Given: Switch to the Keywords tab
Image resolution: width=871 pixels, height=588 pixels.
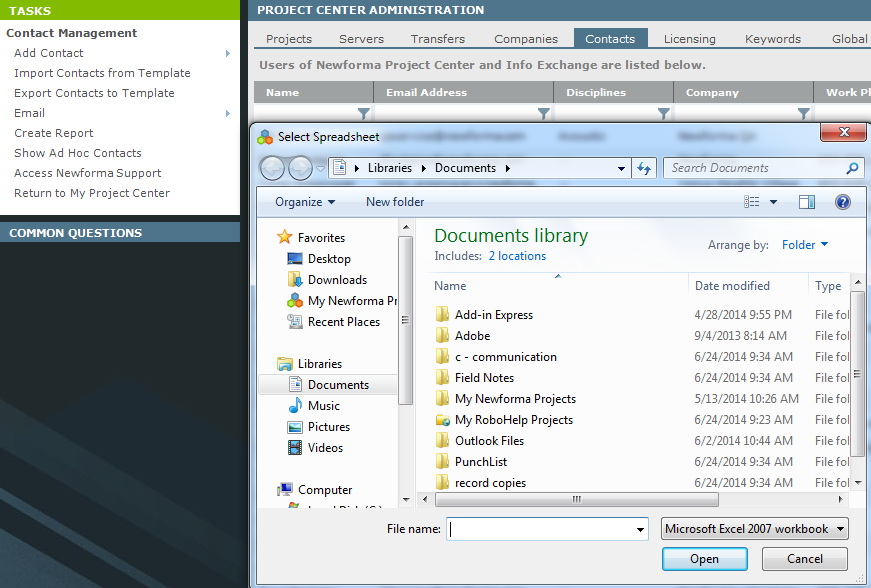Looking at the screenshot, I should (773, 39).
